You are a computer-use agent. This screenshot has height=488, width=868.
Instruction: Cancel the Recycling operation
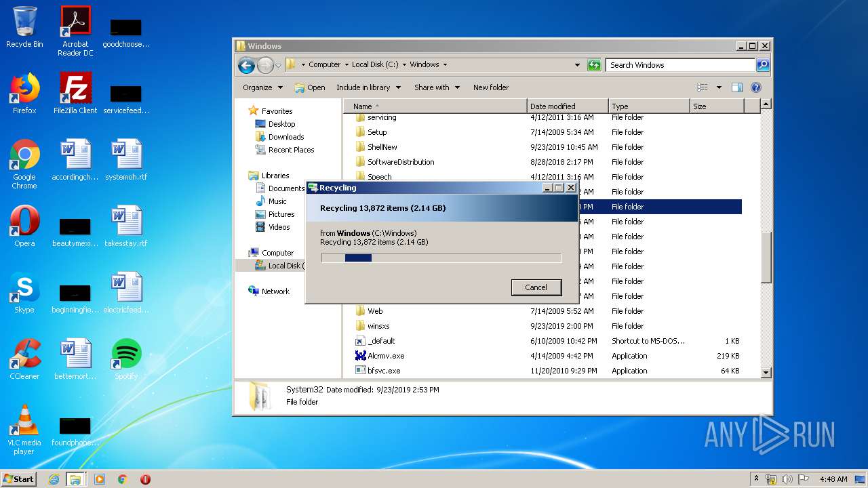coord(536,287)
